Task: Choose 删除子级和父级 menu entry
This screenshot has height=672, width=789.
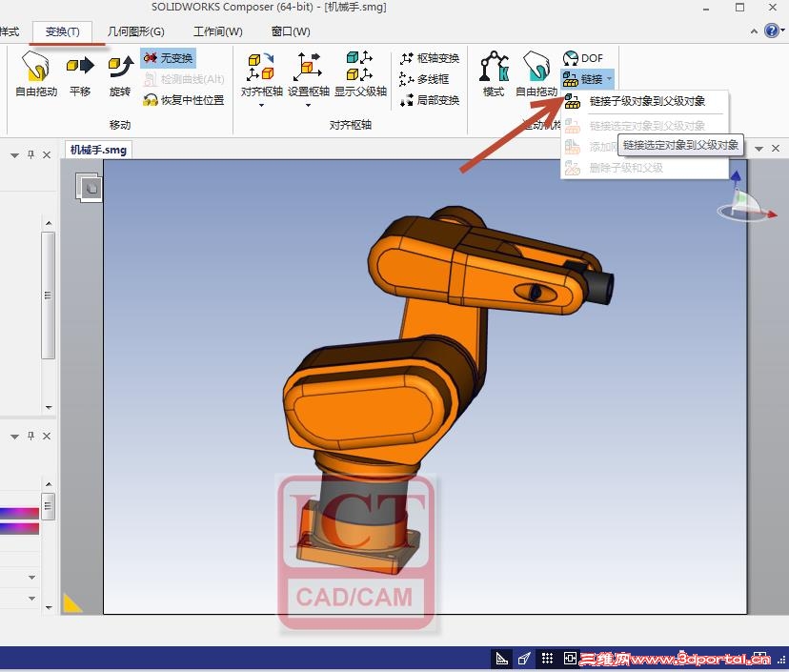Action: tap(644, 168)
